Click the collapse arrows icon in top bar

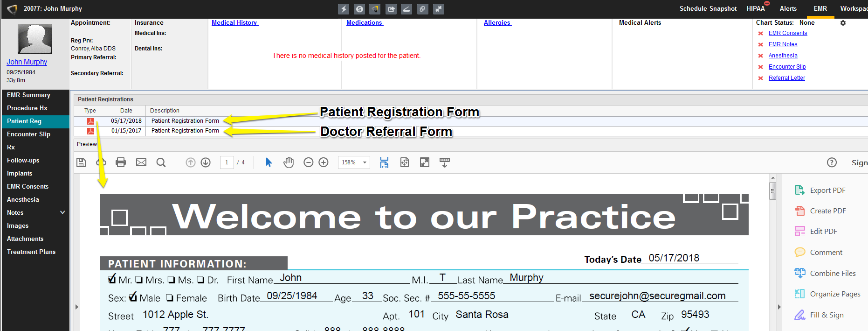[x=439, y=9]
